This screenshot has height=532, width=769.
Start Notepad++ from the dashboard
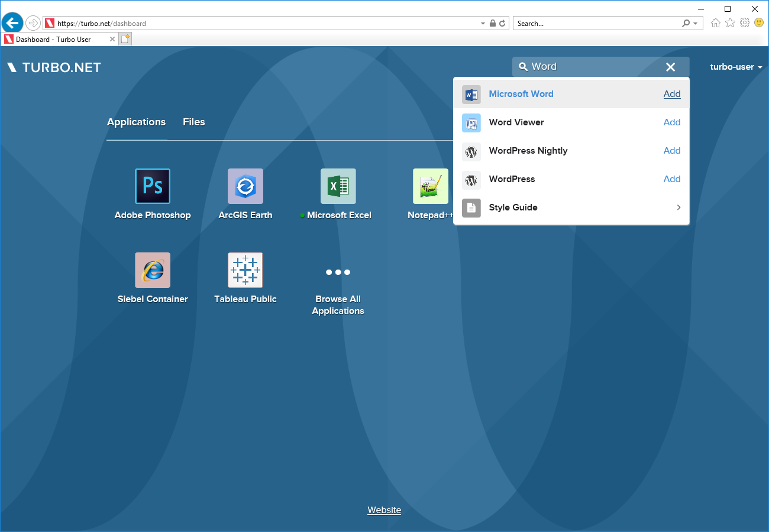click(x=430, y=186)
